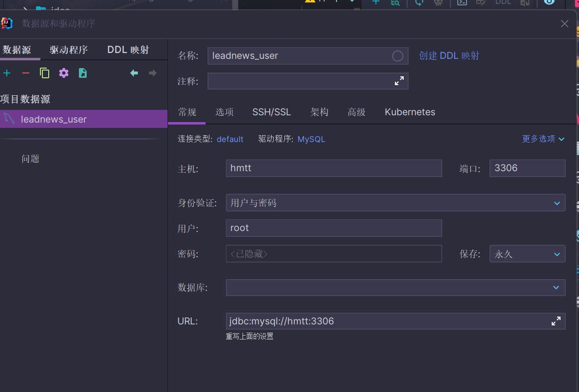Click the 创建 DDL 映射 link

pos(449,55)
